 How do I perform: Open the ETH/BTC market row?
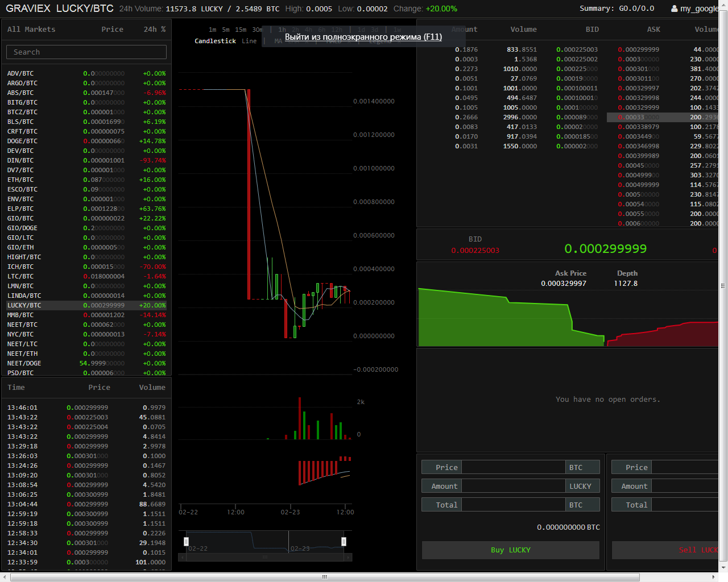[20, 180]
